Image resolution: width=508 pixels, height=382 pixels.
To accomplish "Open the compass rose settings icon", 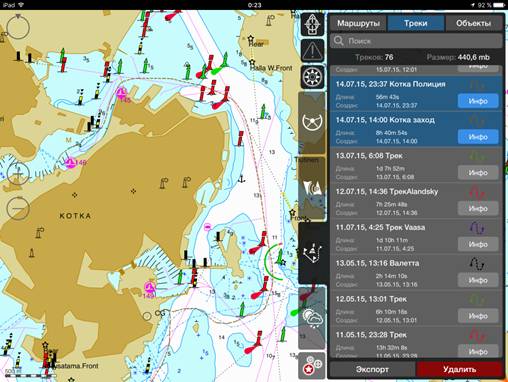I will [312, 77].
